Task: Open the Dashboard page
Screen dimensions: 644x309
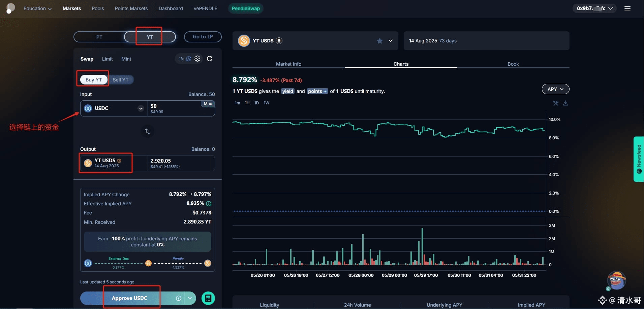Action: pyautogui.click(x=171, y=8)
